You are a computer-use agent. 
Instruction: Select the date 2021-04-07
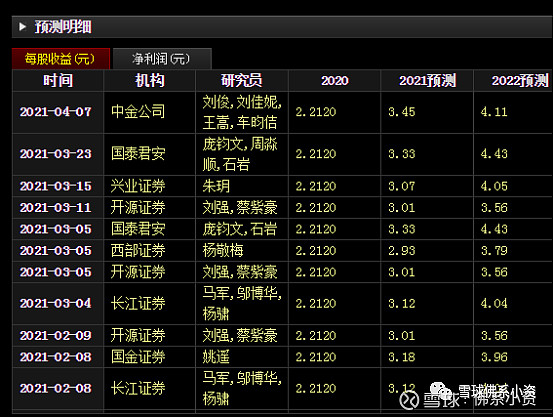tap(55, 112)
